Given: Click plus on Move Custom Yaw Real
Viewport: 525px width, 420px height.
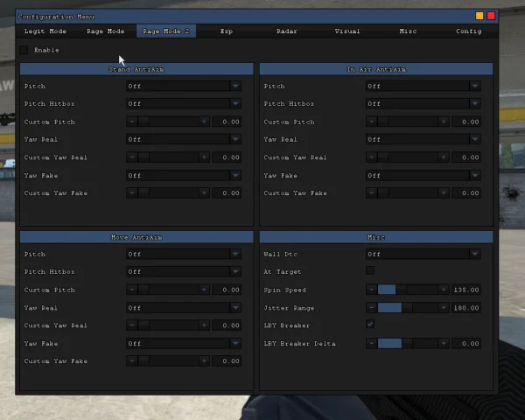Looking at the screenshot, I should [204, 325].
